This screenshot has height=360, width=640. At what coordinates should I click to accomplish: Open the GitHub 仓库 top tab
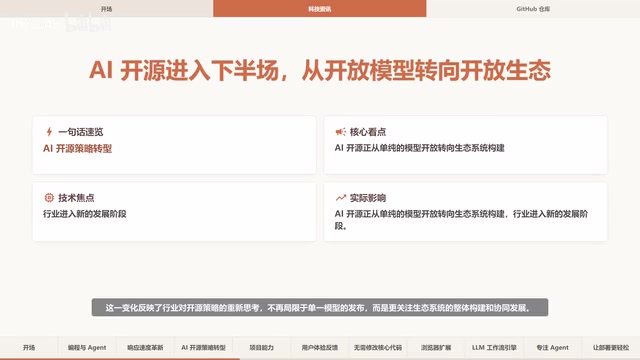[x=533, y=9]
